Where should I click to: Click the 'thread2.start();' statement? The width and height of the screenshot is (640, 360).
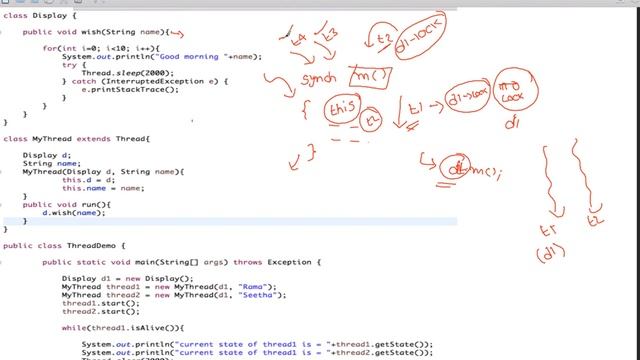(100, 311)
